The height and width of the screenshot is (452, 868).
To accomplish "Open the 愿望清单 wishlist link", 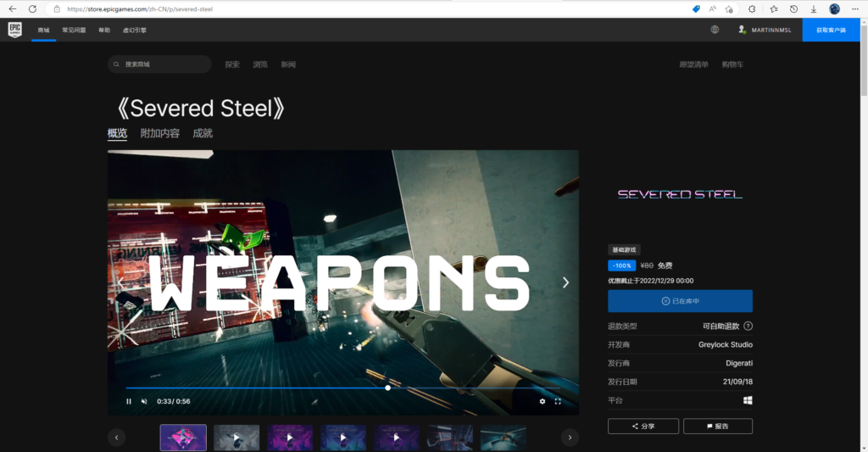I will (x=693, y=64).
